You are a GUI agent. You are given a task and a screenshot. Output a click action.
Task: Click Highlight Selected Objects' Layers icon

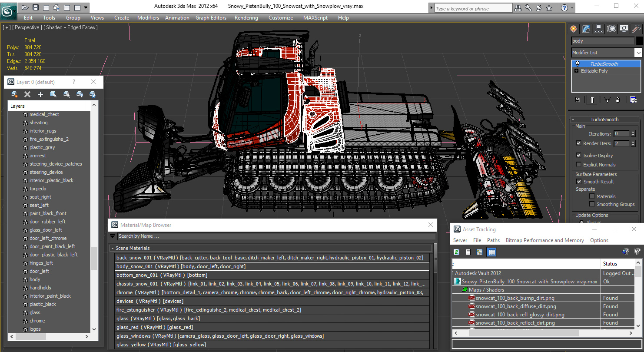[66, 94]
